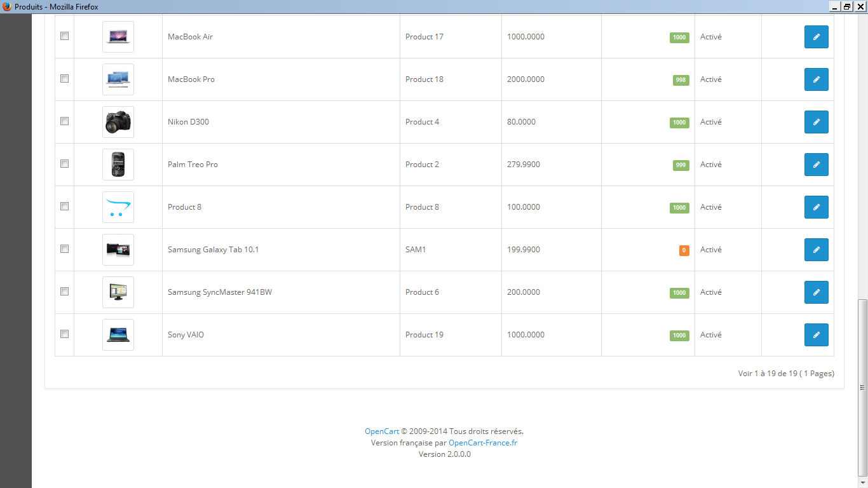Open the Nikon D300 edit page
The width and height of the screenshot is (868, 488).
pyautogui.click(x=816, y=122)
